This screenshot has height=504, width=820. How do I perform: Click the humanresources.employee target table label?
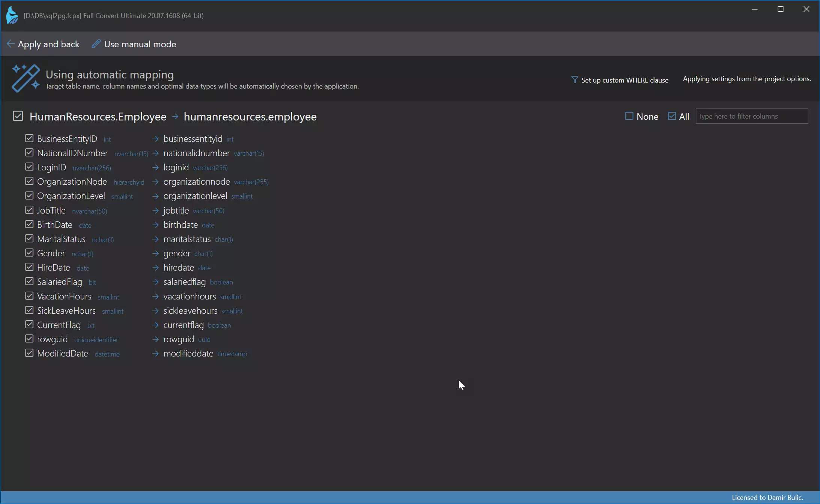tap(250, 116)
